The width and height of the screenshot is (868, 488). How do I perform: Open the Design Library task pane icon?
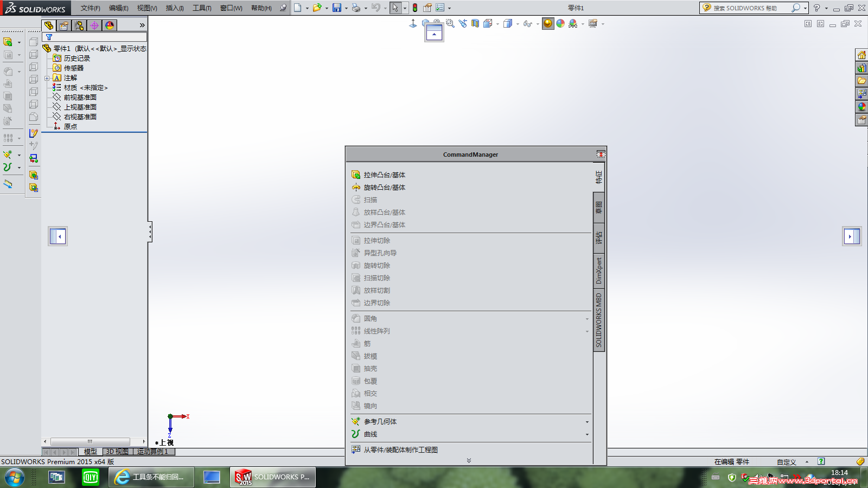[x=861, y=68]
